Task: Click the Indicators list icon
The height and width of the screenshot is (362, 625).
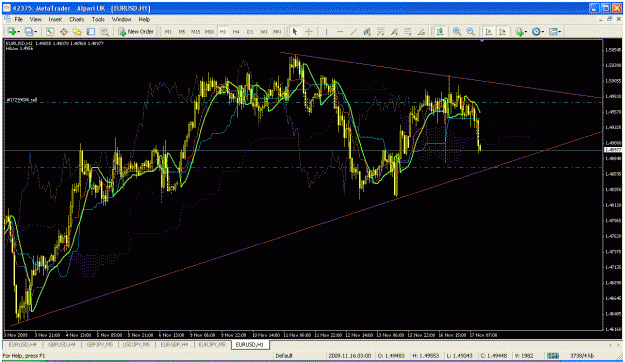Action: tap(519, 31)
